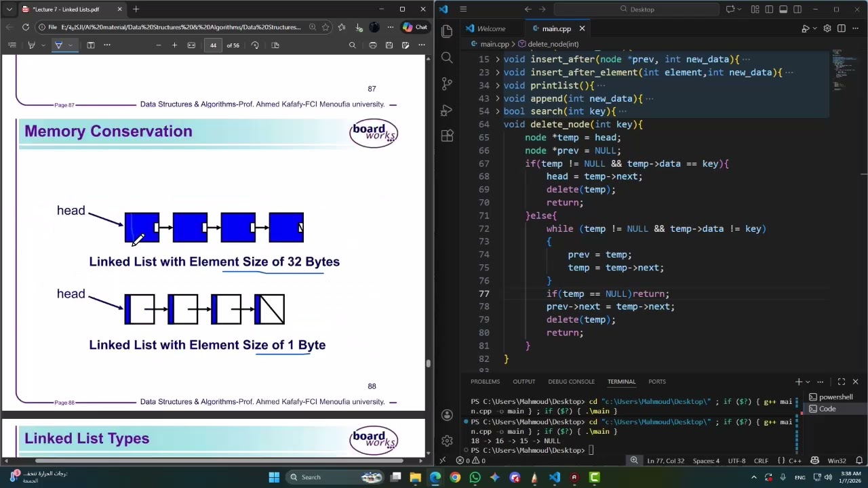This screenshot has width=868, height=488.
Task: Toggle VS Code primary side bar
Action: point(769,9)
